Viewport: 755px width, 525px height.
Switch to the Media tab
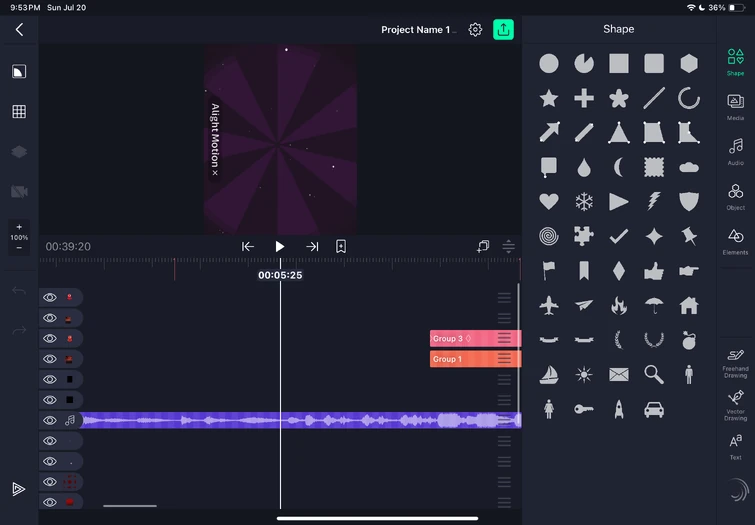(735, 105)
